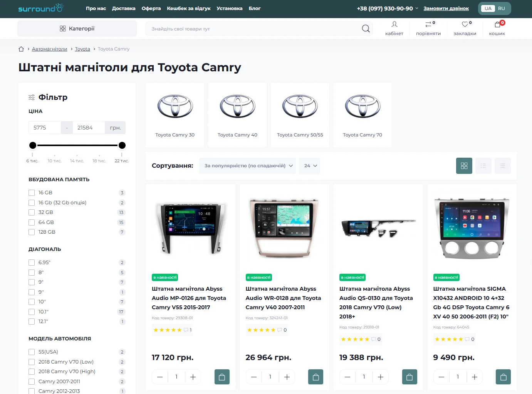Add Abyss Audio MP-0126 to cart

pyautogui.click(x=222, y=377)
